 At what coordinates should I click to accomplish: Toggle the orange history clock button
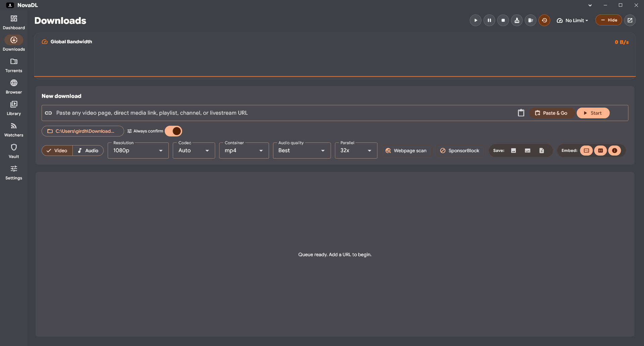point(544,20)
